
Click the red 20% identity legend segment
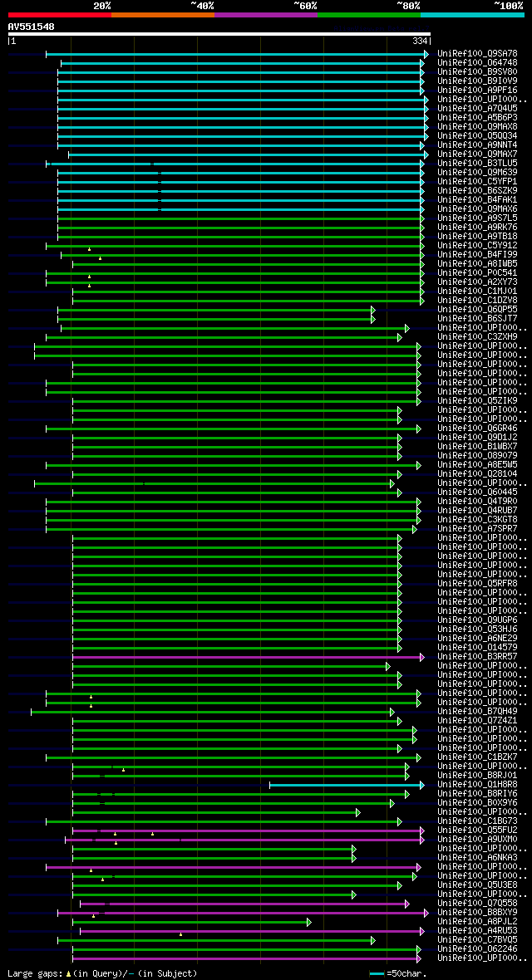(60, 14)
